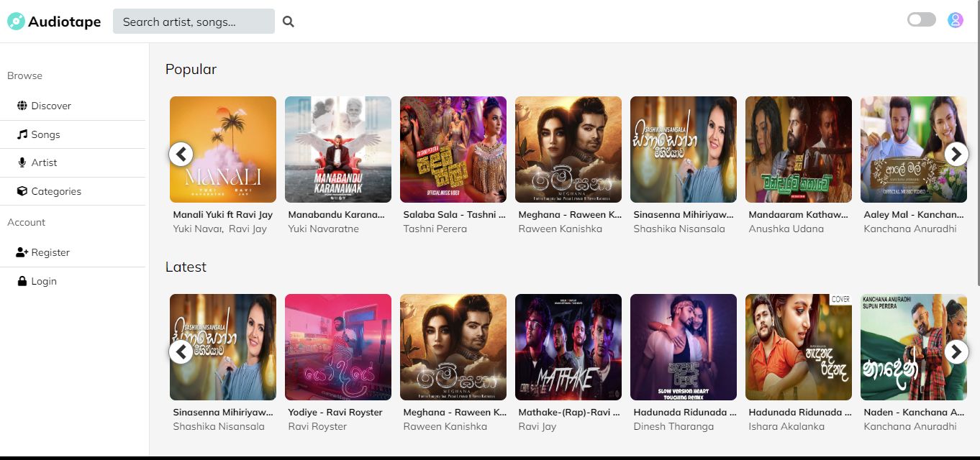Viewport: 980px width, 460px height.
Task: Open the Sinasenna cover in Latest
Action: point(223,347)
